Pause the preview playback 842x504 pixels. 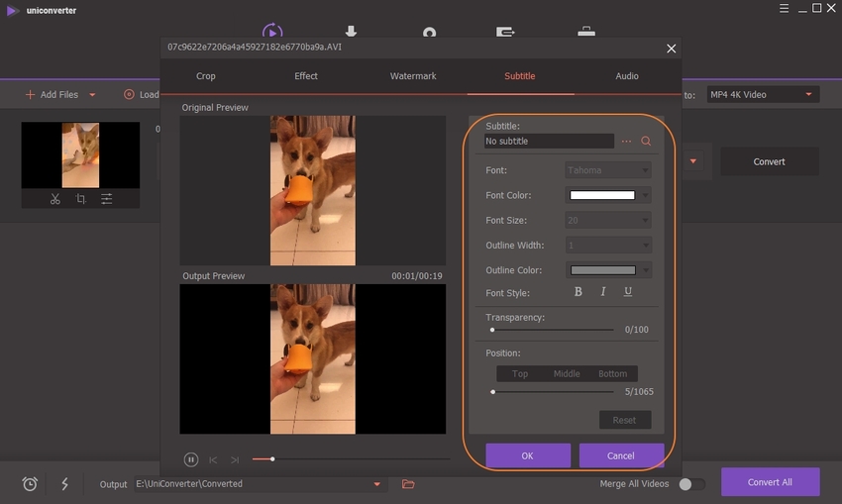tap(191, 459)
